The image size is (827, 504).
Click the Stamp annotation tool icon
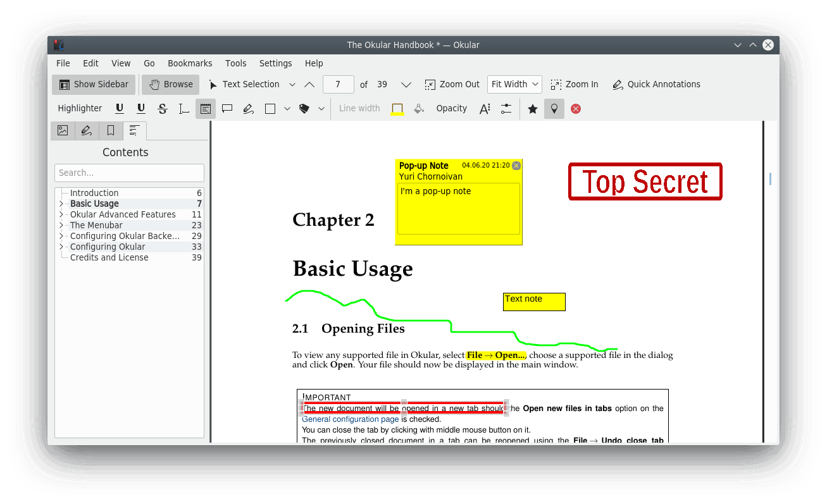[x=304, y=109]
